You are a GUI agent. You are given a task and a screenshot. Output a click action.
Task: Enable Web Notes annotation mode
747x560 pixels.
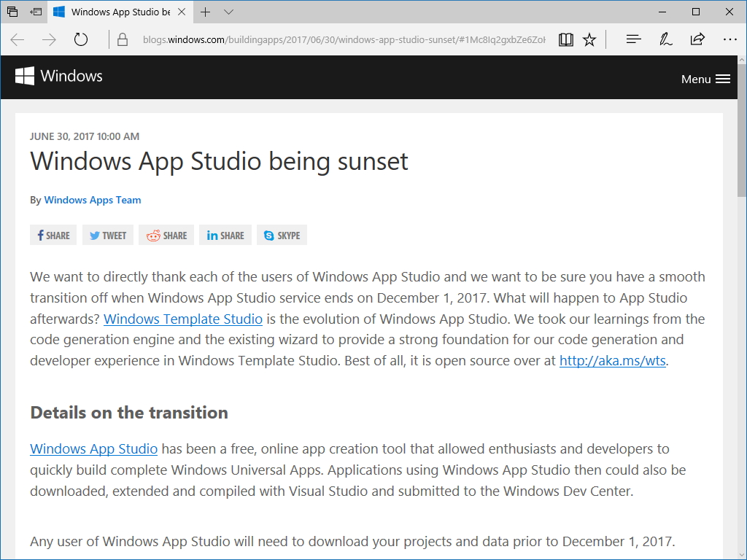tap(665, 39)
